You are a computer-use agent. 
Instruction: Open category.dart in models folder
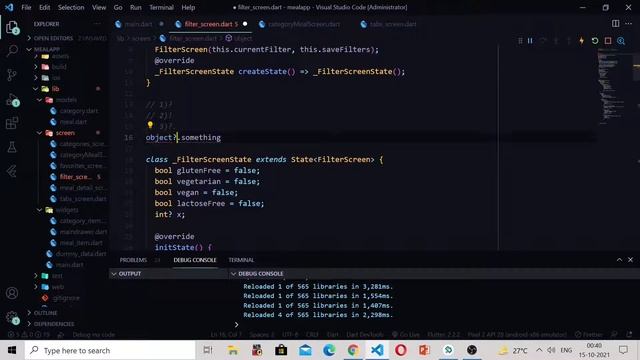tap(78, 111)
